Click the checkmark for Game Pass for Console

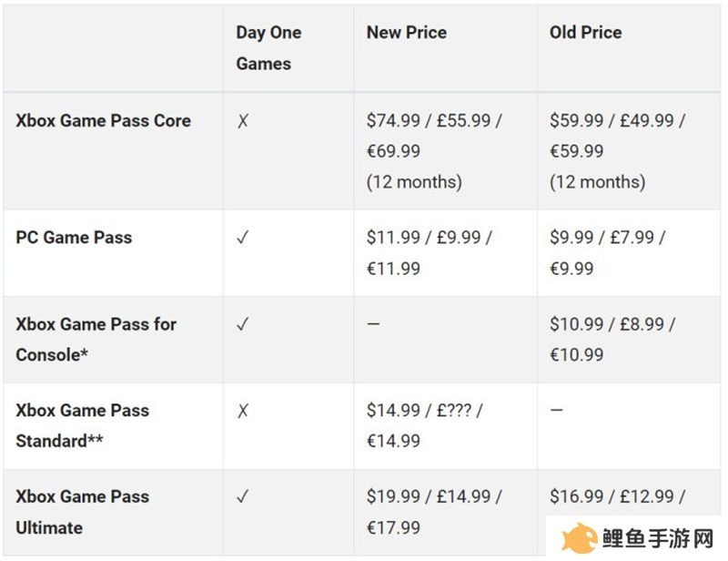243,324
